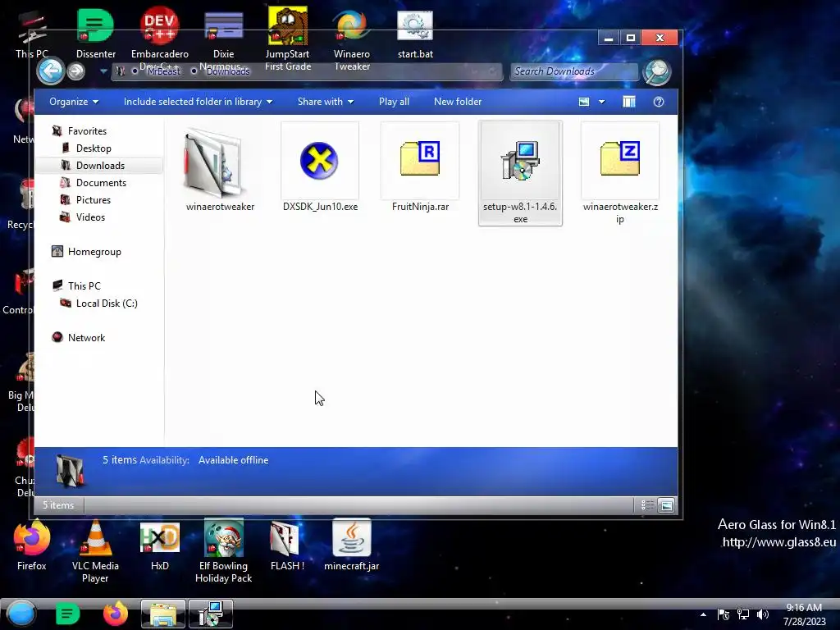Select the HxD desktop icon
The width and height of the screenshot is (840, 630).
point(160,546)
